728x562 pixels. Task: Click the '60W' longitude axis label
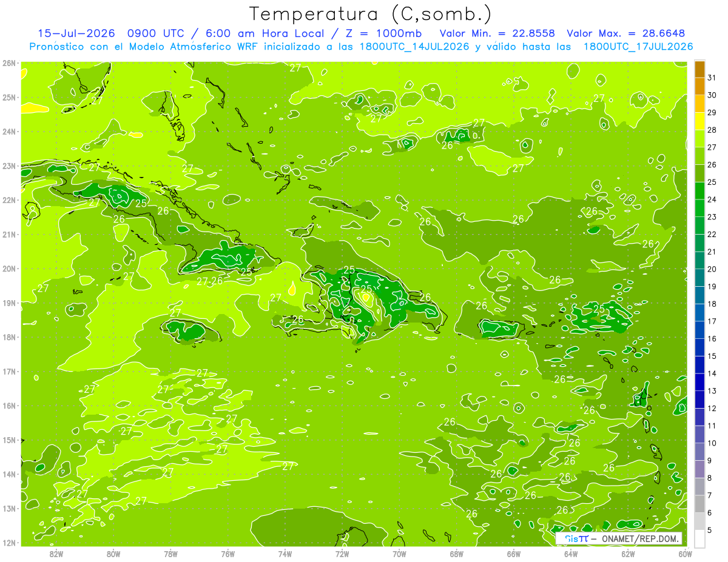point(685,554)
